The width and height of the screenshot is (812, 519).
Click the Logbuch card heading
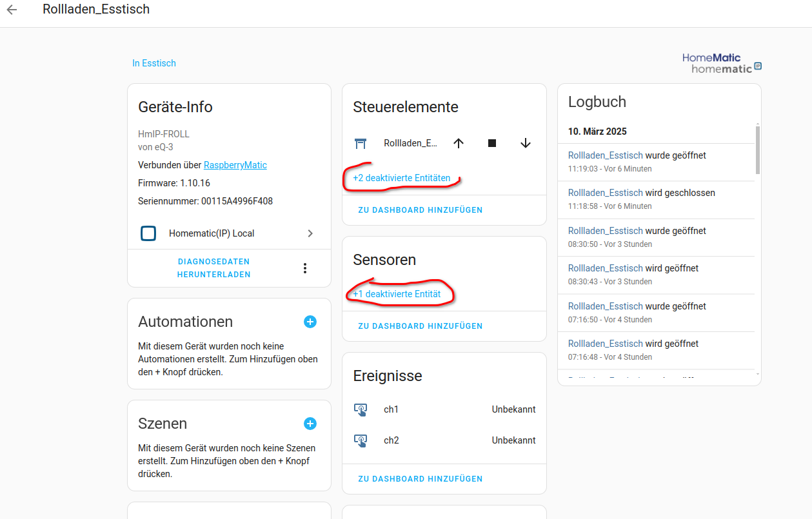pyautogui.click(x=597, y=102)
